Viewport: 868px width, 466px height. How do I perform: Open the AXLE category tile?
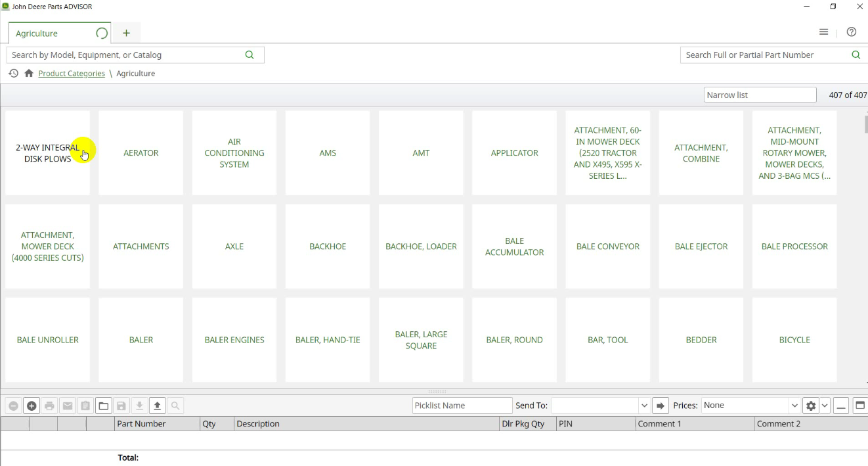tap(234, 246)
